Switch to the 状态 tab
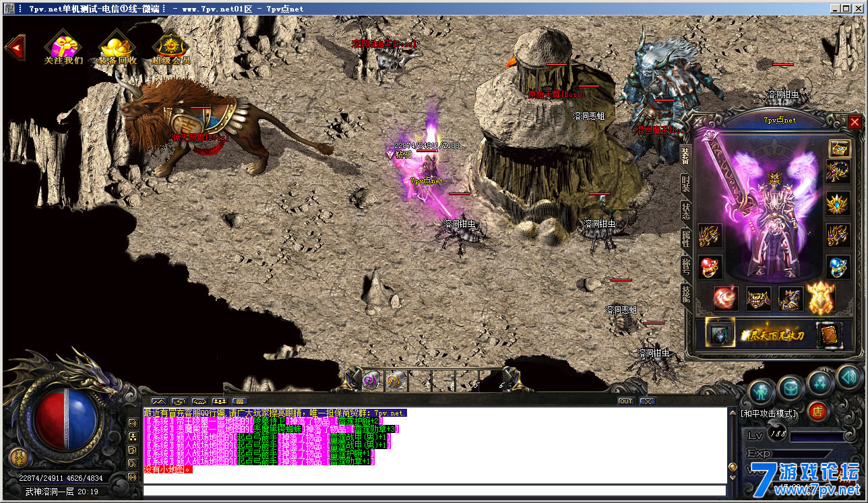Screen dimensions: 868x503 tap(685, 211)
